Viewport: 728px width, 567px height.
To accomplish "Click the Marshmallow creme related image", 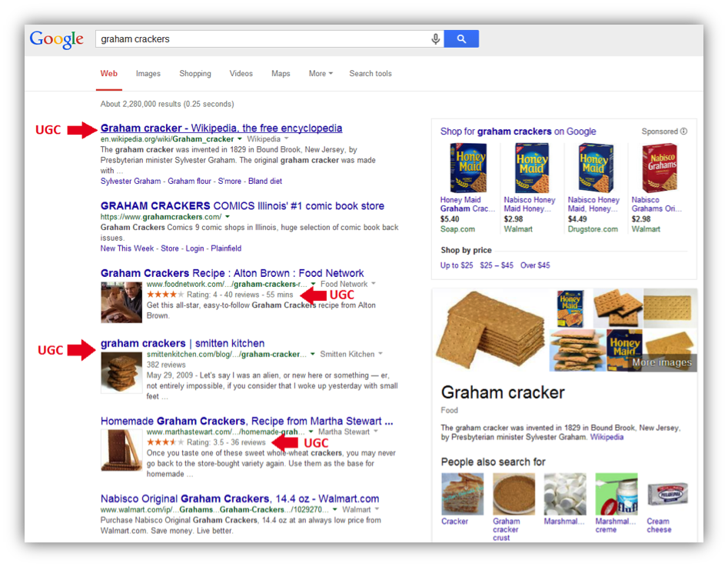I will pos(616,494).
